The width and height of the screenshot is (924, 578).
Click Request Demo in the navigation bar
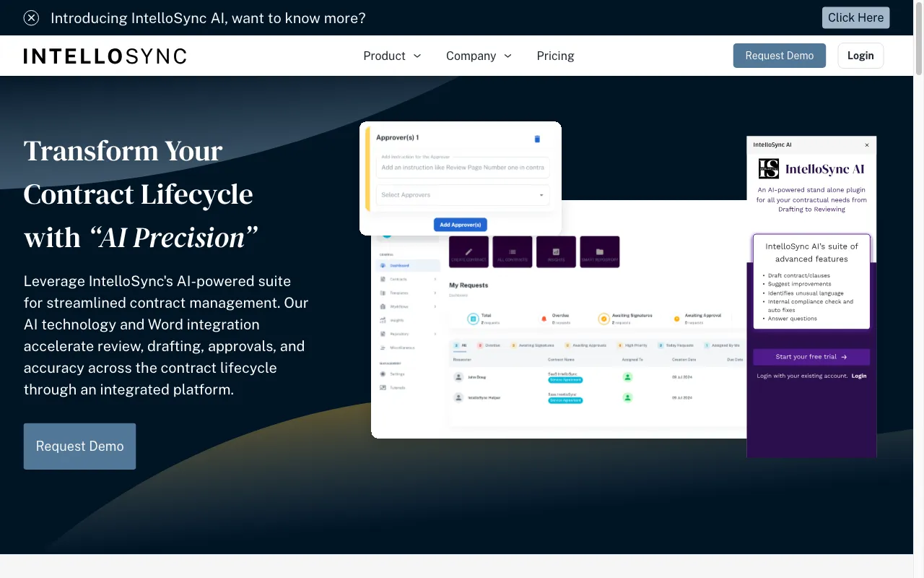(780, 56)
